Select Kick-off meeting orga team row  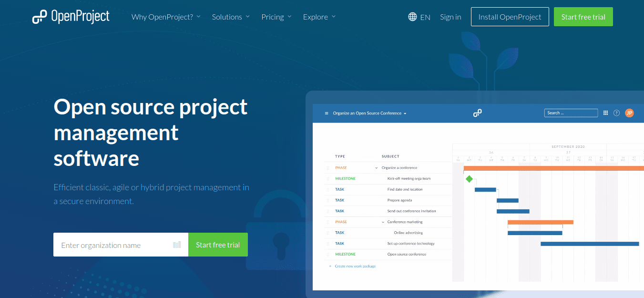coord(388,179)
